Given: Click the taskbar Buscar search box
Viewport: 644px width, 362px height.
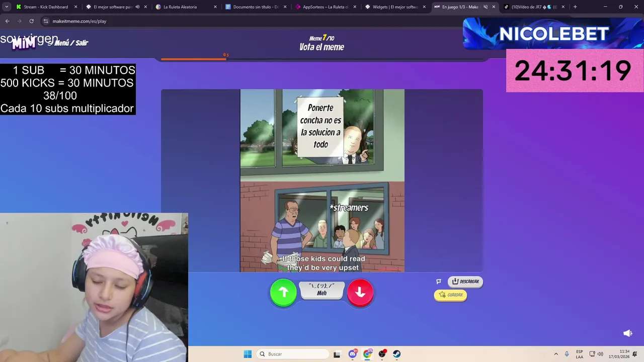Looking at the screenshot, I should [293, 354].
